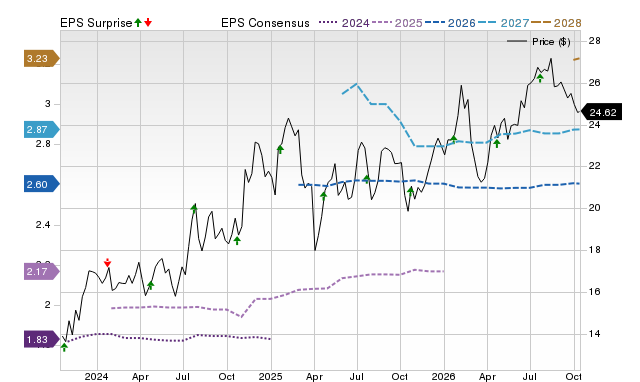Viewport: 640px width, 382px height.
Task: Click the 2026 x-axis label
Action: [443, 376]
